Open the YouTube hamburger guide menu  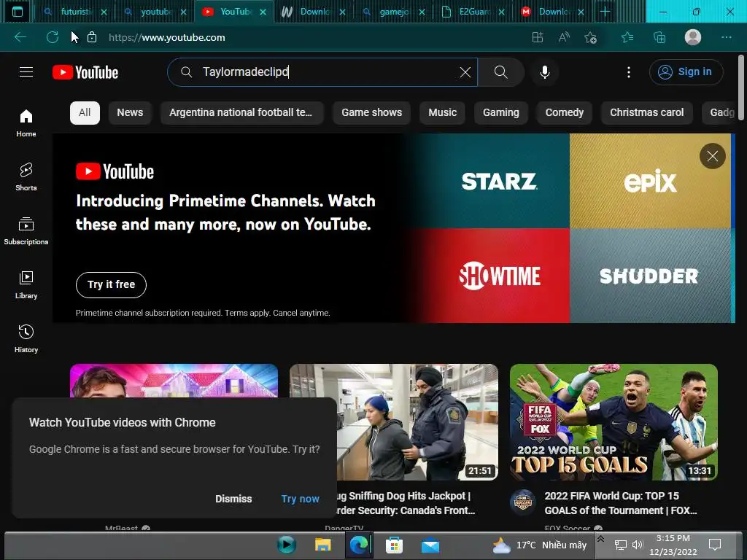(x=26, y=72)
